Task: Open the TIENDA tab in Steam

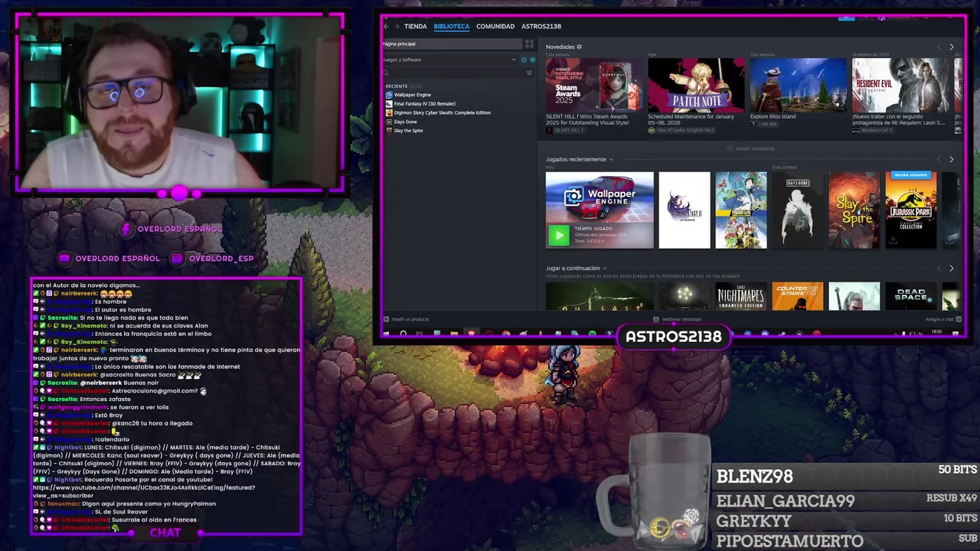Action: tap(416, 26)
